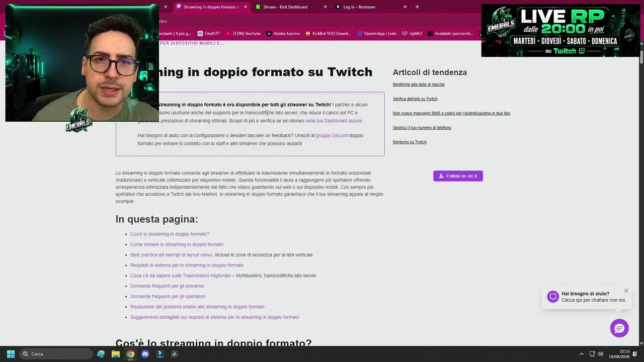Open 'Cosa c'è da sapere sulle Trasmissioni migliorate'
The width and height of the screenshot is (644, 362).
click(180, 276)
